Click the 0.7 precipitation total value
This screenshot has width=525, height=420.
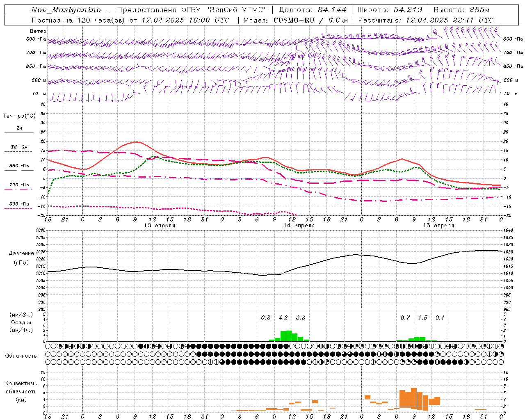coord(405,318)
